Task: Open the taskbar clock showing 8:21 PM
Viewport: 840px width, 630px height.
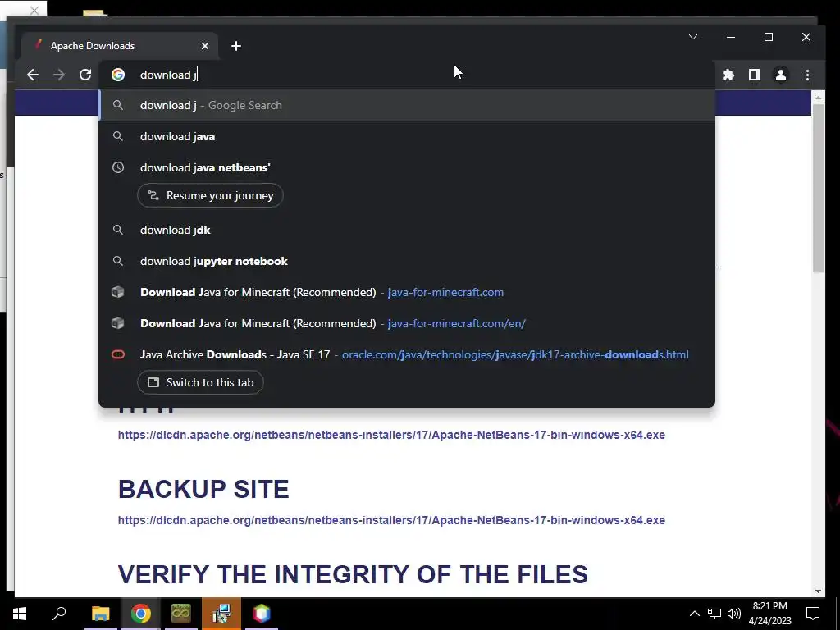Action: pos(769,614)
